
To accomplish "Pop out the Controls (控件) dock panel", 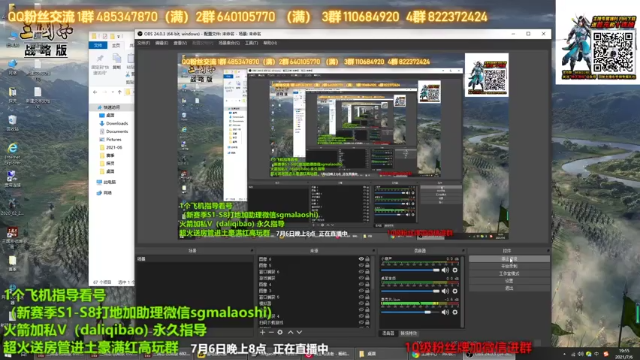I will (548, 251).
